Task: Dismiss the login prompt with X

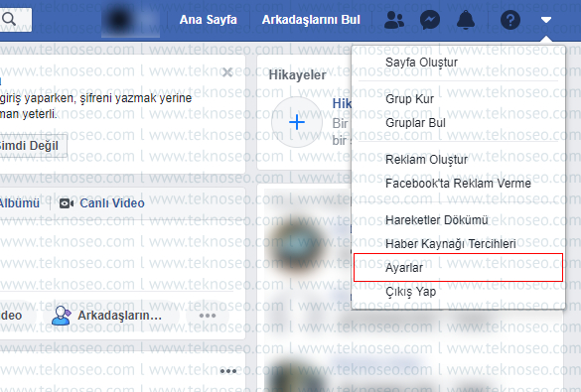Action: click(227, 72)
